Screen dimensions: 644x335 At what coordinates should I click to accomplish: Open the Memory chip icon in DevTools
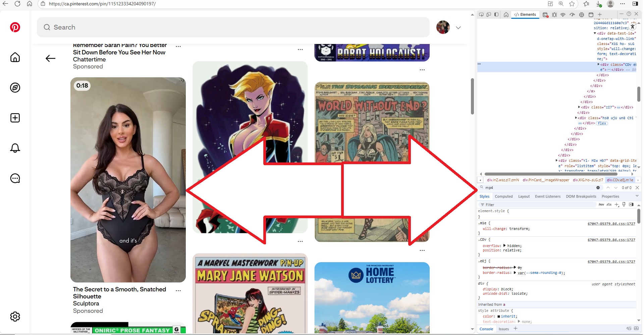[x=582, y=15]
